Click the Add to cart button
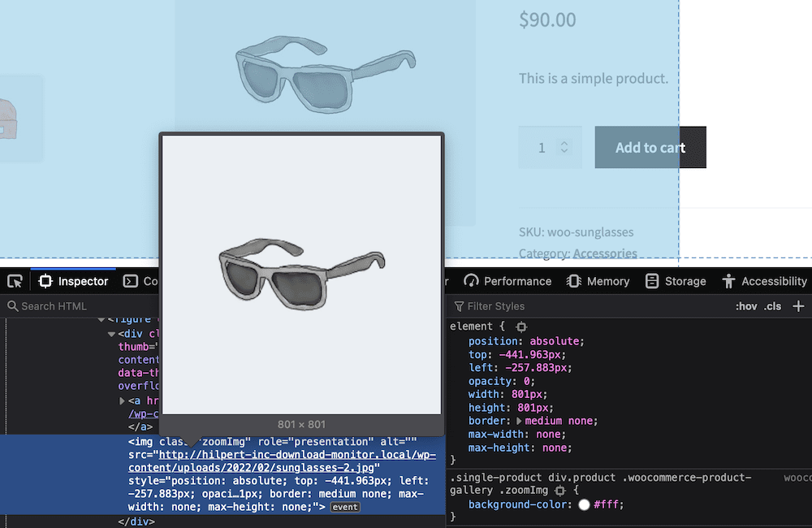 click(650, 147)
